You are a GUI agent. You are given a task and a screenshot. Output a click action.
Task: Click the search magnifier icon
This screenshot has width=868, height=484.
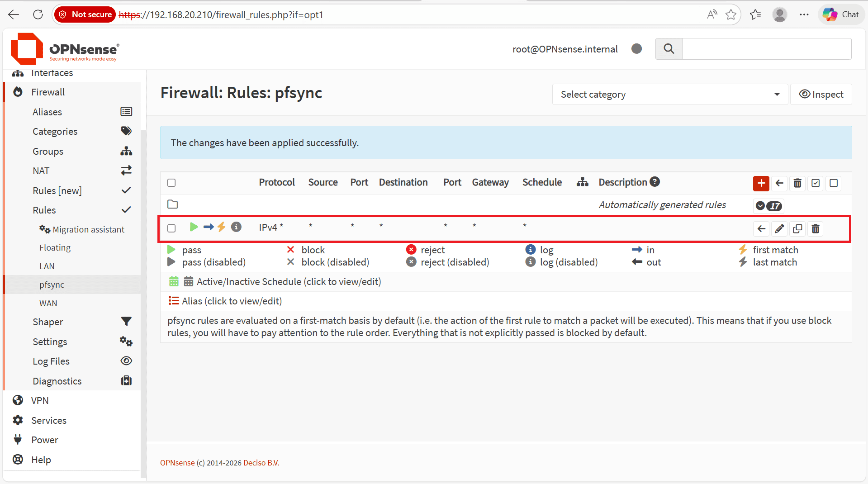tap(669, 49)
